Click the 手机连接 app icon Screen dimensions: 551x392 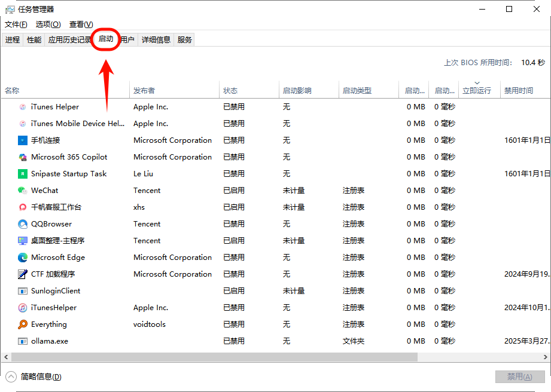pos(23,140)
